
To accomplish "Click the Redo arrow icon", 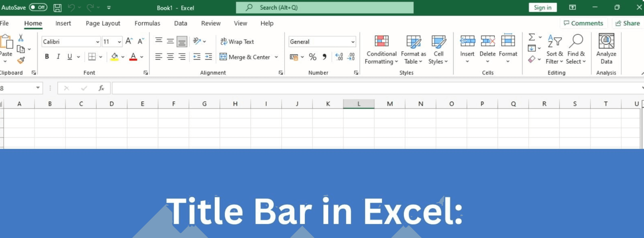I will [90, 8].
